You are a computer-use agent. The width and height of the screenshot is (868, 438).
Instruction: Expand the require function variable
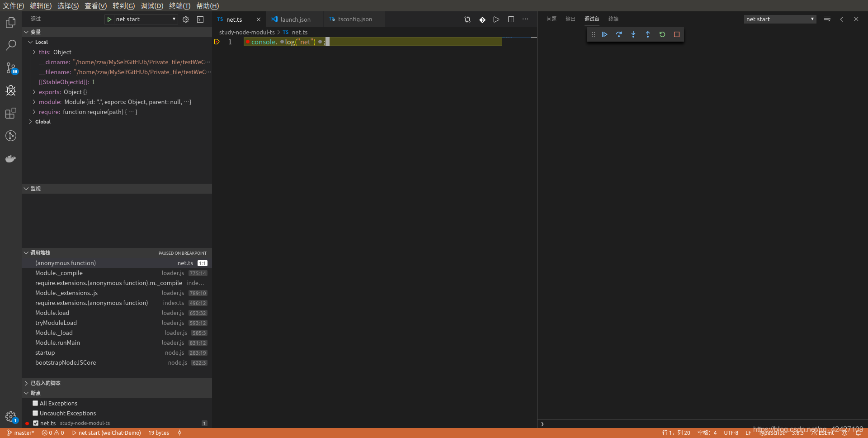(x=34, y=112)
